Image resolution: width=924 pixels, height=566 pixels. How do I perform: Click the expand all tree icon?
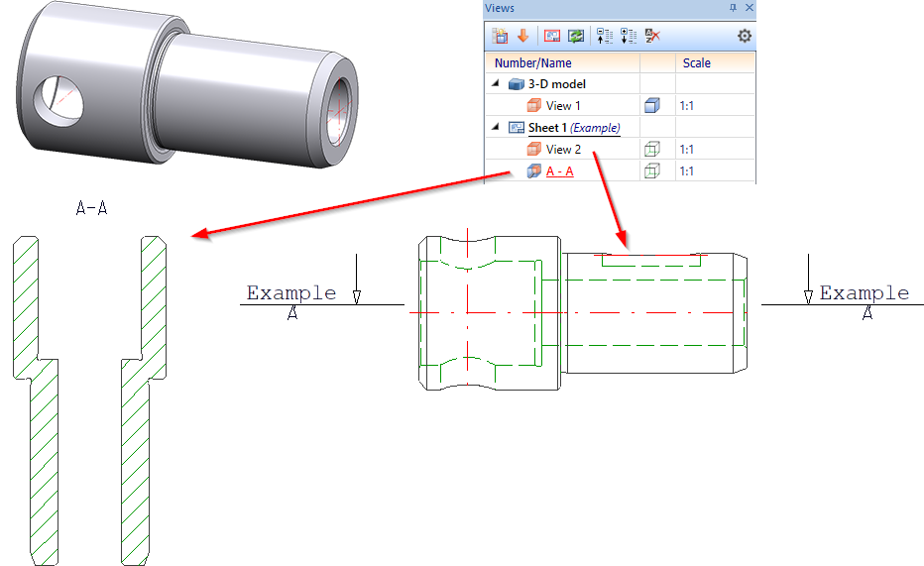[x=629, y=36]
